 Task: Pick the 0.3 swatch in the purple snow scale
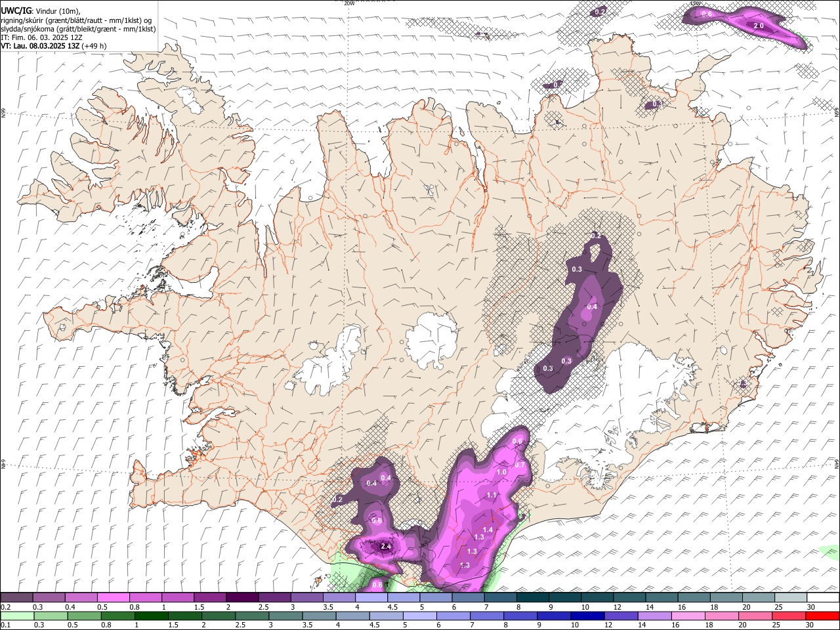point(49,598)
